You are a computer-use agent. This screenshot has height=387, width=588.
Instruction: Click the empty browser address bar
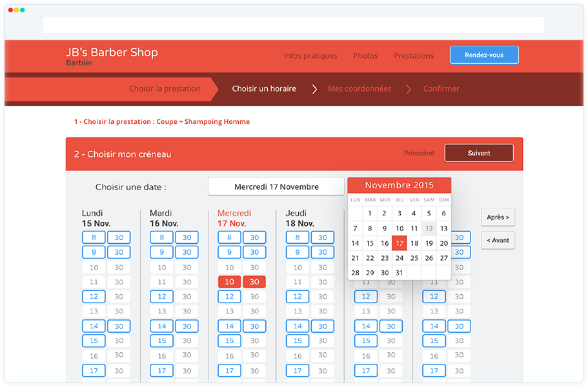294,25
